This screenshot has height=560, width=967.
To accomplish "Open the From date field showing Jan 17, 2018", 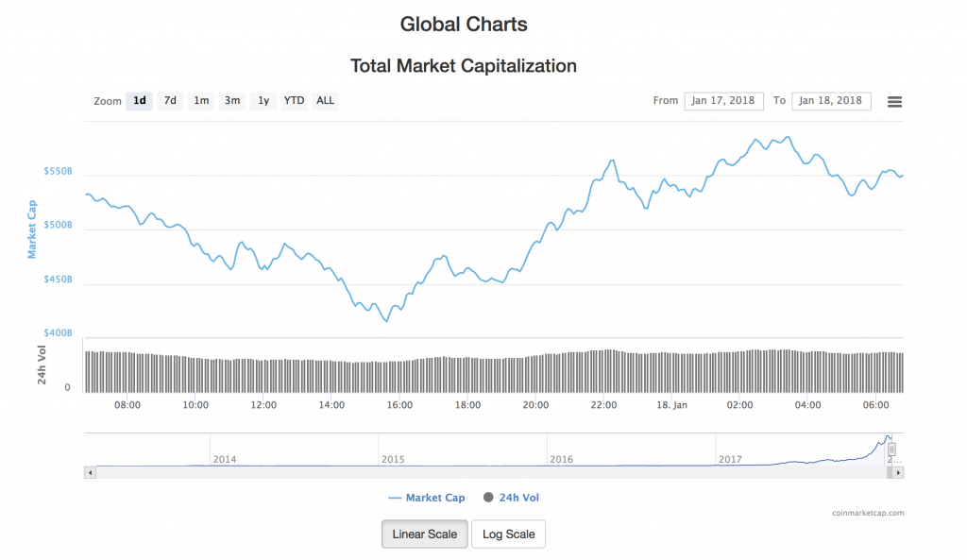I will (723, 100).
